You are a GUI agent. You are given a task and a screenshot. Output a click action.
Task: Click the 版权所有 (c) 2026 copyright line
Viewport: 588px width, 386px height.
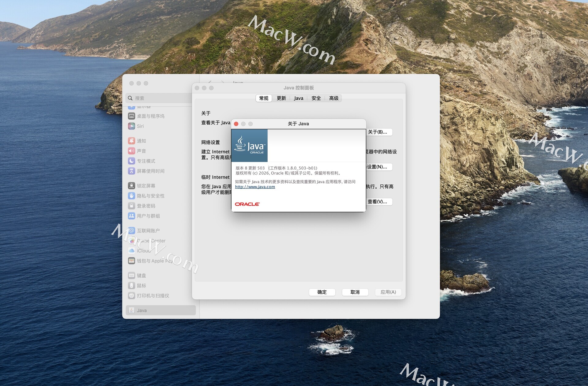[x=288, y=173]
